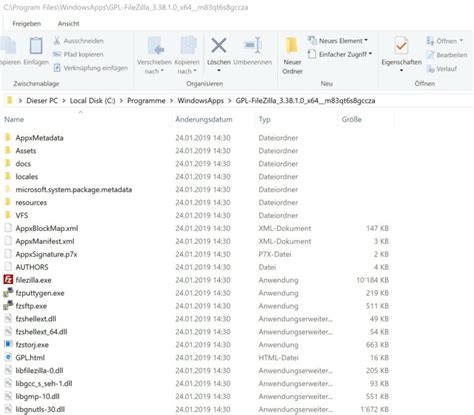
Task: Open the Neues Element dropdown
Action: click(338, 41)
